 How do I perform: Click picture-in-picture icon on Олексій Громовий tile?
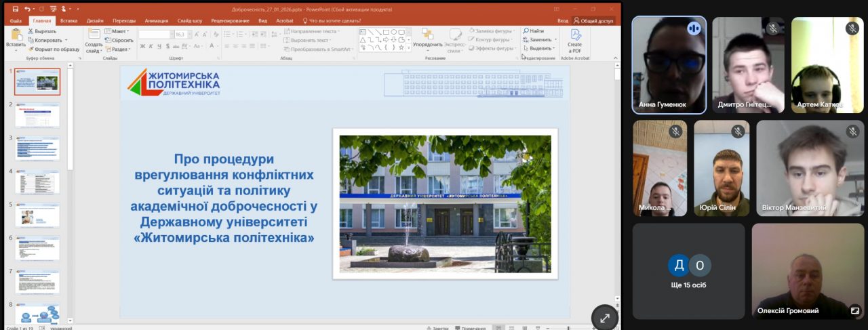pos(855,311)
